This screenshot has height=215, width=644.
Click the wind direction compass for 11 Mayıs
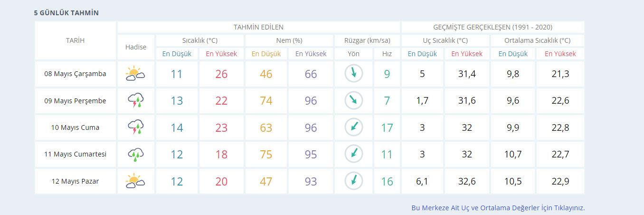353,154
